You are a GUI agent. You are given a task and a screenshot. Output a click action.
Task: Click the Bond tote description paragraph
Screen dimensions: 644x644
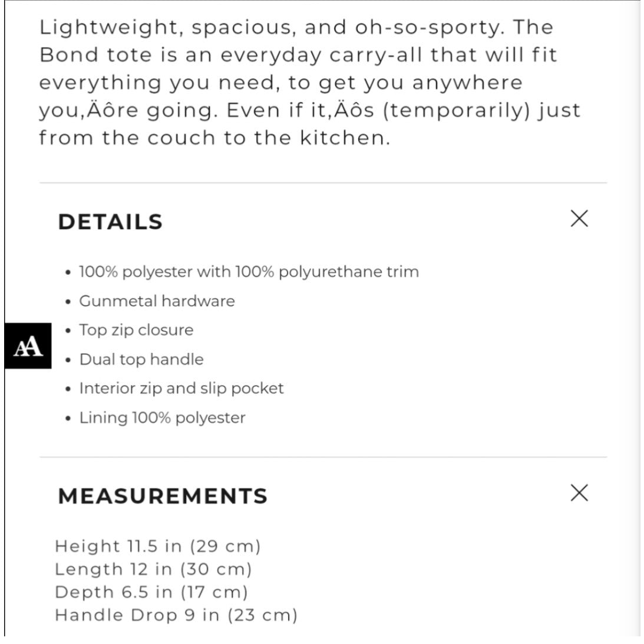point(310,82)
